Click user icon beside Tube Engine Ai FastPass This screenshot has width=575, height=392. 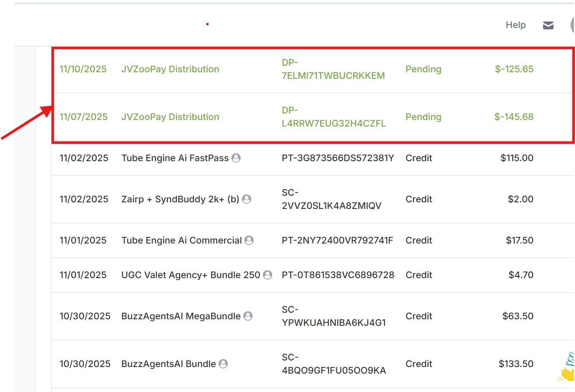[x=236, y=158]
